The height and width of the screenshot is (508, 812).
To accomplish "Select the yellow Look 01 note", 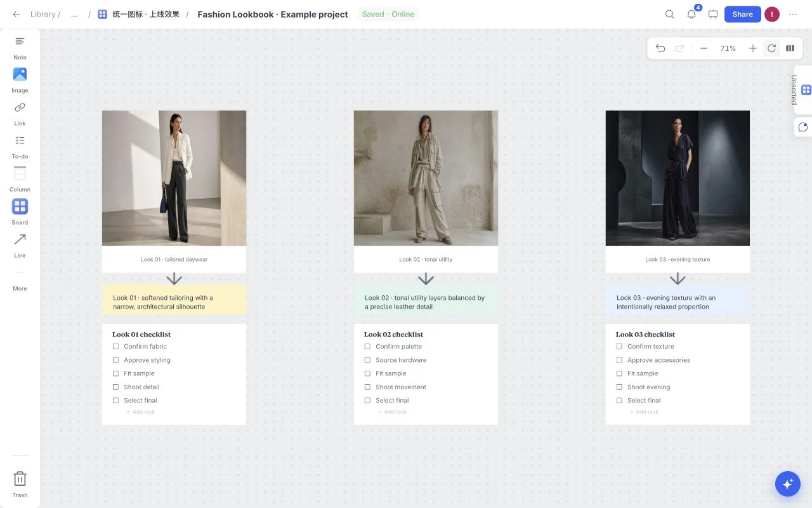I will [x=174, y=300].
